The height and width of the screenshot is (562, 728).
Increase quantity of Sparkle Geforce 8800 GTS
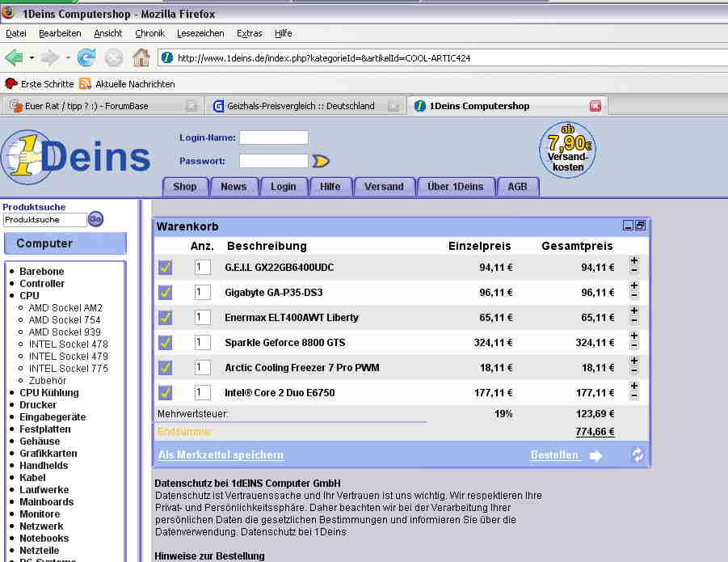[x=634, y=336]
